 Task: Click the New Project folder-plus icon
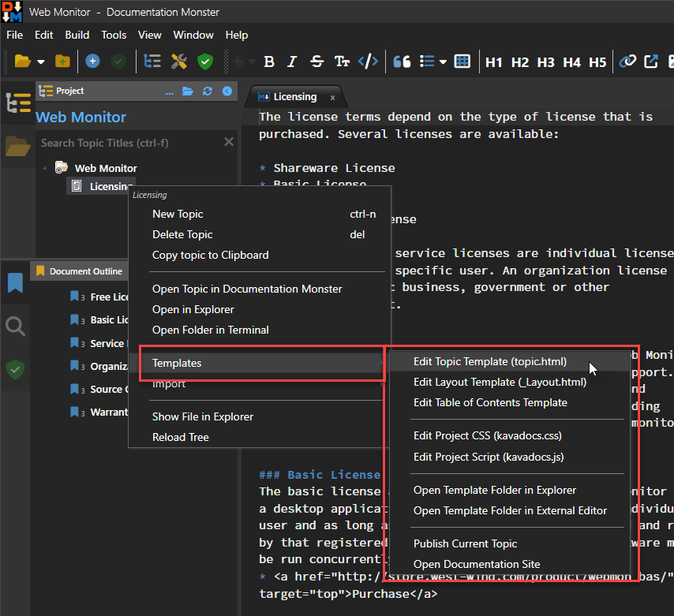point(63,62)
